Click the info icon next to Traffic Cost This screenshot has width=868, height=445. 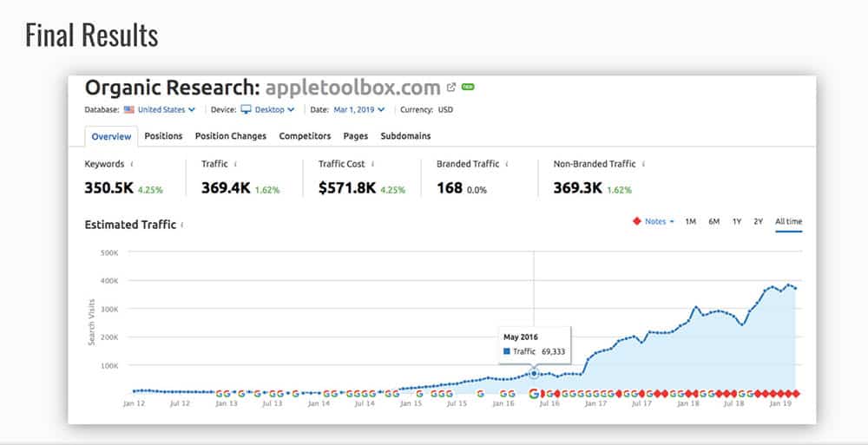(x=372, y=164)
